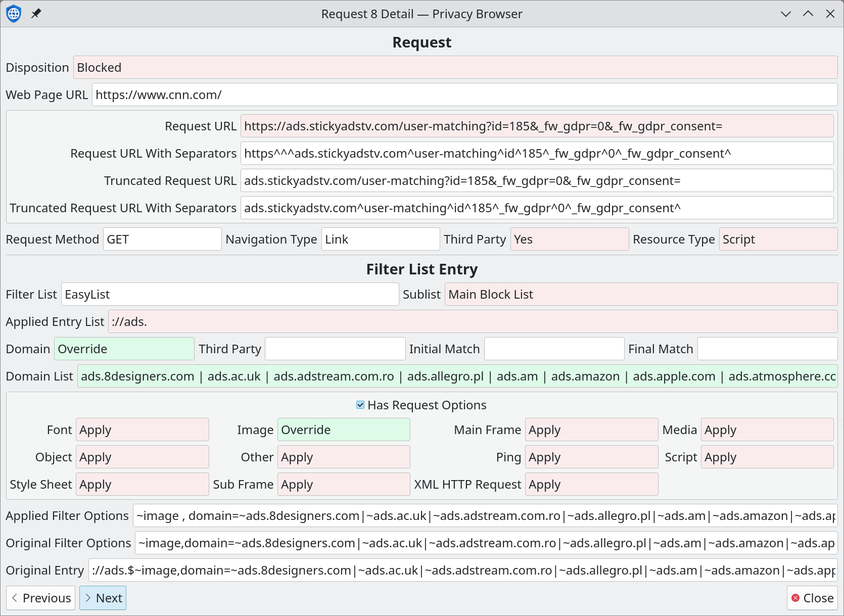
Task: Close the window with the X icon
Action: coord(830,14)
